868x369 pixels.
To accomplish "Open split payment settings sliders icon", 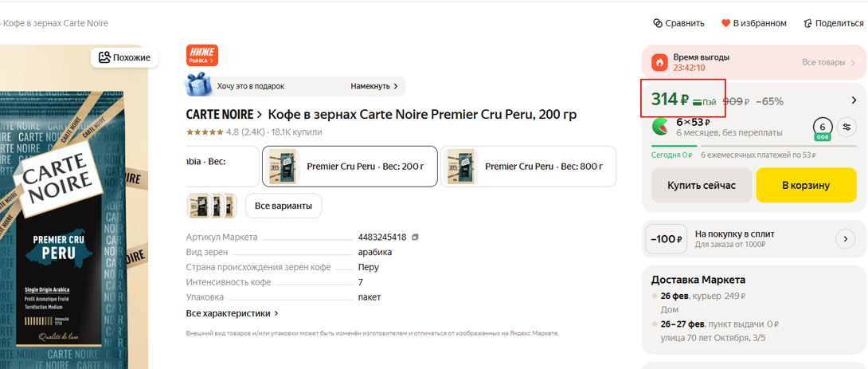I will 847,127.
